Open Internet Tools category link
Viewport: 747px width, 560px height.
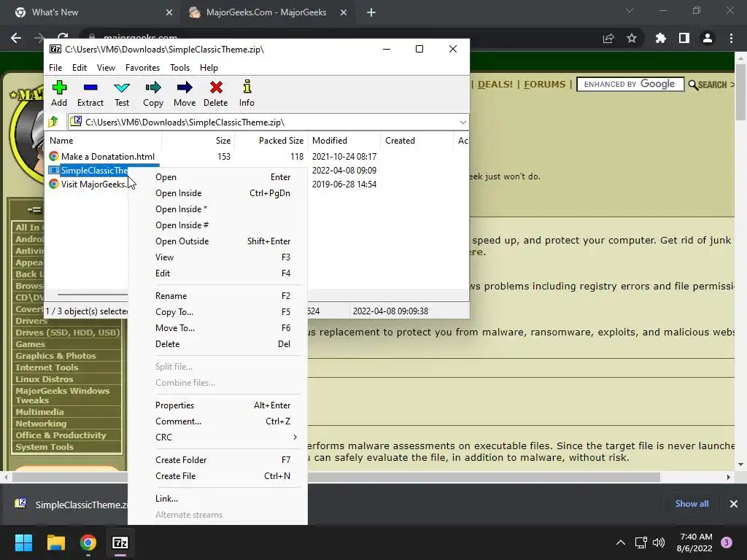47,367
